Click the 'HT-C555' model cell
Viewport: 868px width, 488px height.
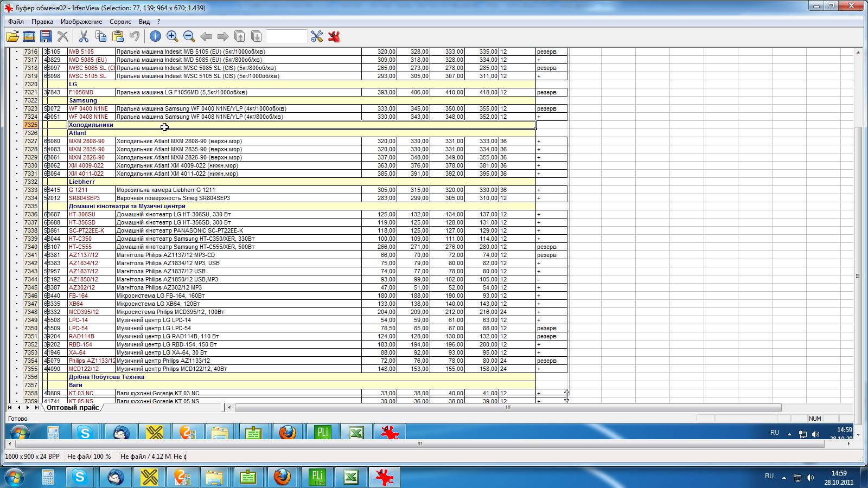click(x=91, y=247)
